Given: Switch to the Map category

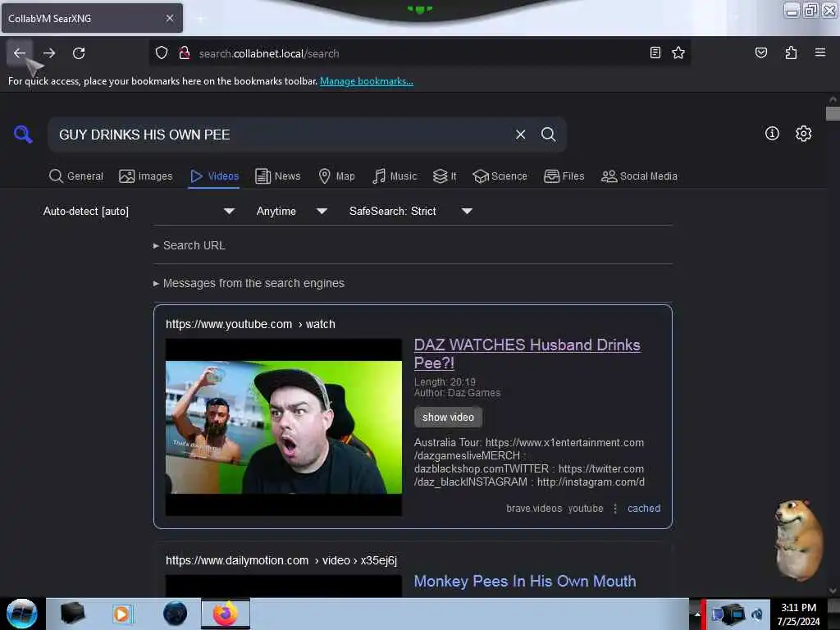Looking at the screenshot, I should pos(336,176).
